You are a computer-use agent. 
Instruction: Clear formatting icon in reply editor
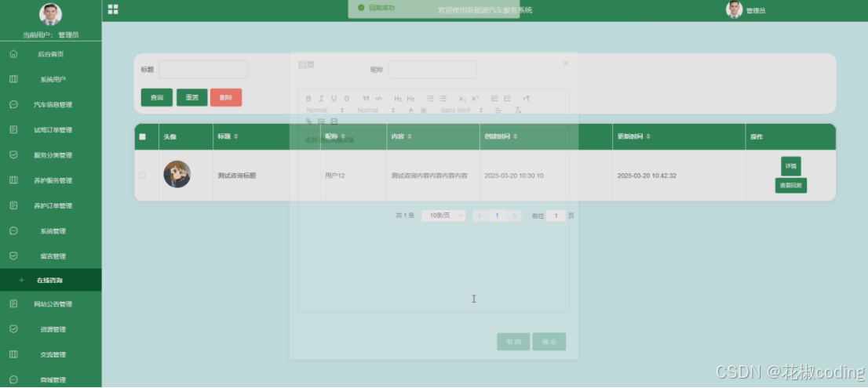[x=518, y=110]
